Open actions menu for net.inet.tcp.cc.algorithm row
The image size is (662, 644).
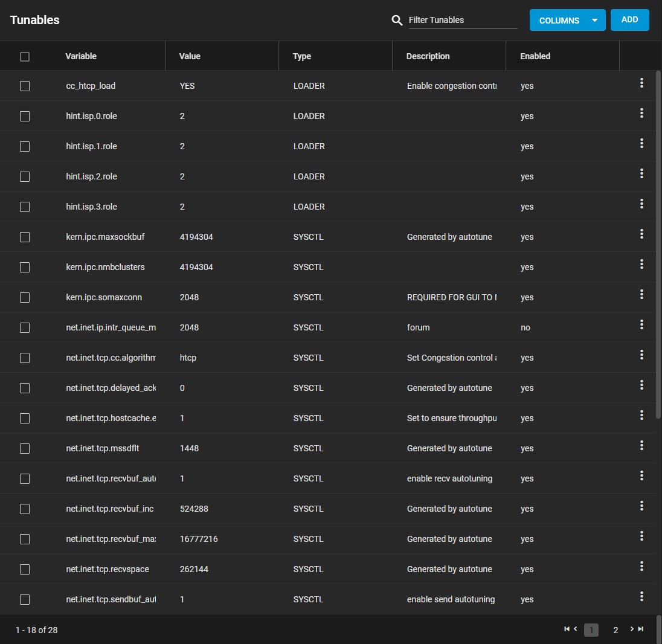tap(641, 355)
